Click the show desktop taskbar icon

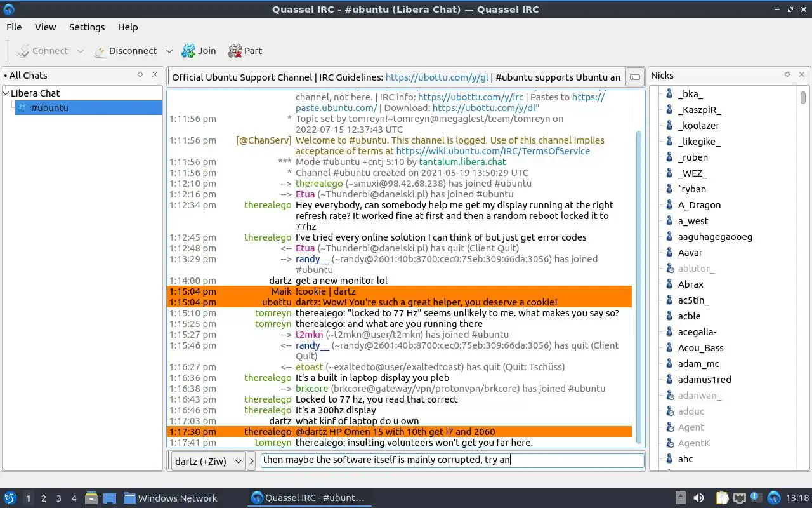(109, 498)
